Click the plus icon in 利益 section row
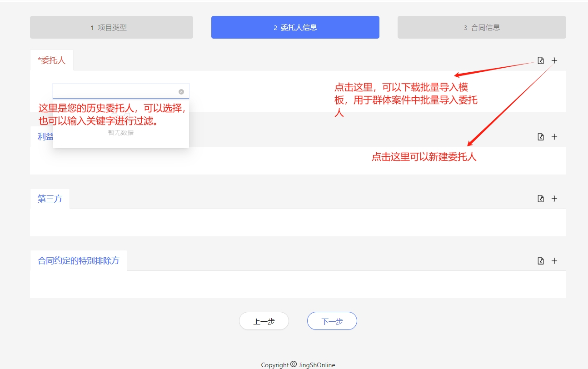 click(554, 137)
